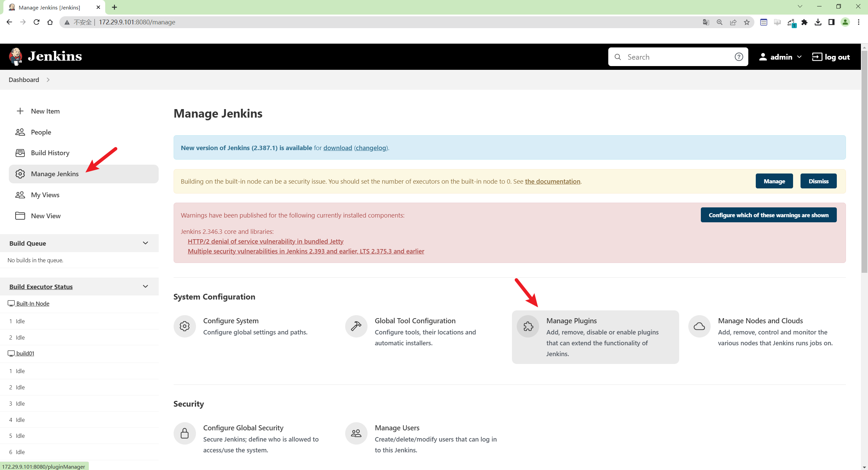Open the tab search dropdown arrow
This screenshot has width=868, height=470.
point(800,6)
